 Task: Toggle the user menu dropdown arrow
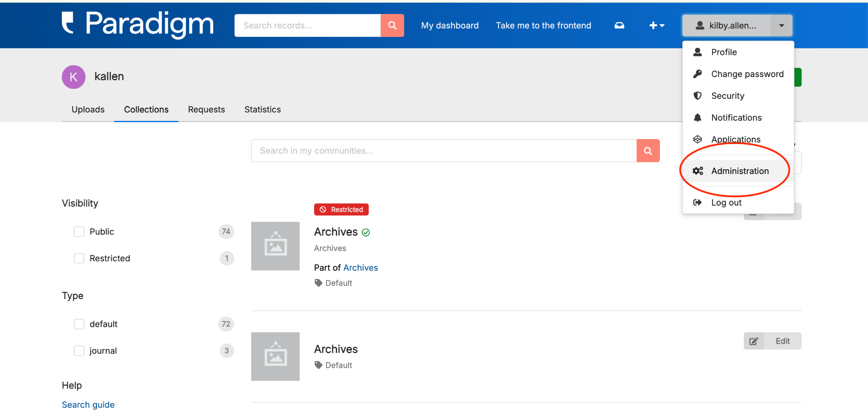point(782,25)
